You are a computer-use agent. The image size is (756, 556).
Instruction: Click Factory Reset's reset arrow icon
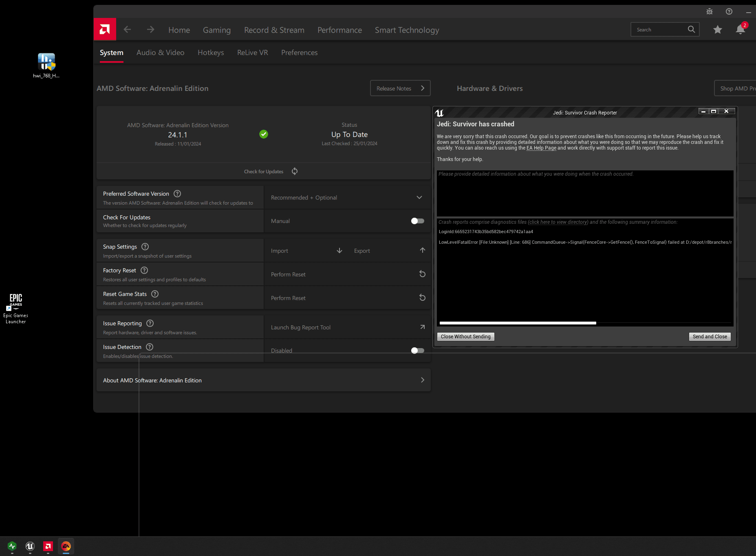423,274
